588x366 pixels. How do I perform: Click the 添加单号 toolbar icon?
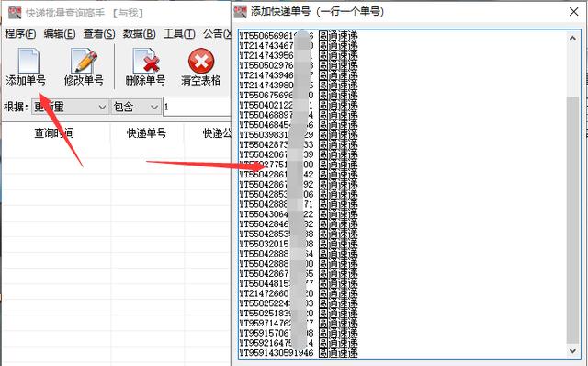28,62
